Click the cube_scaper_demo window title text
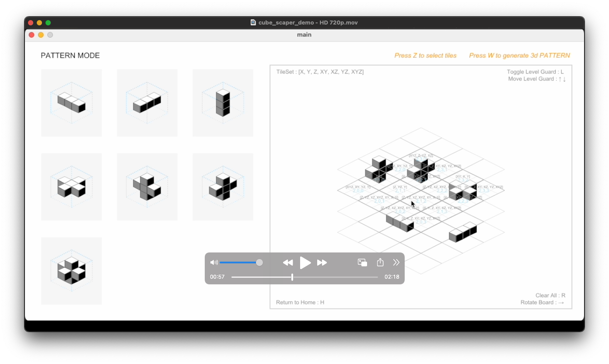Screen dimensions: 609x364 point(308,22)
